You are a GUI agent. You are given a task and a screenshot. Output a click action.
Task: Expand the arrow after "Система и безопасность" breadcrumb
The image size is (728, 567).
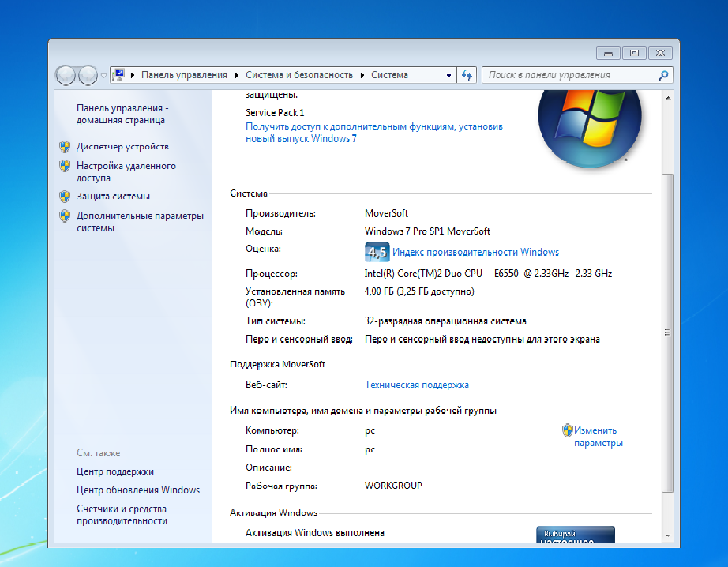click(x=362, y=75)
